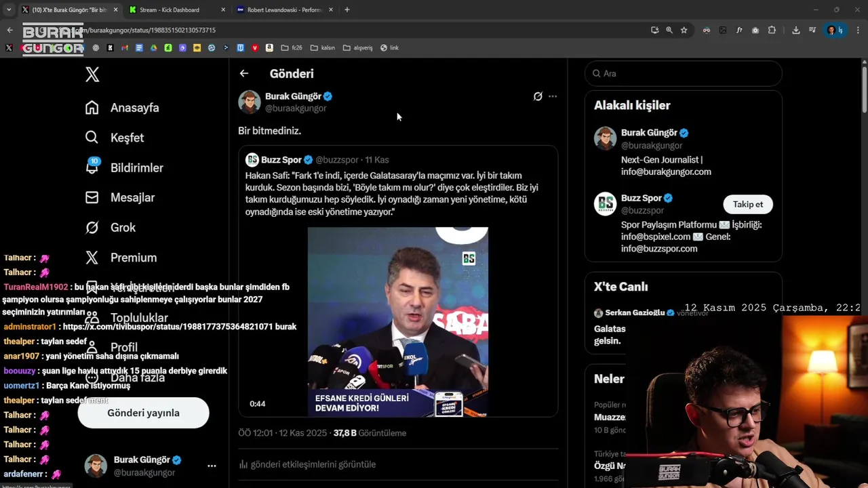This screenshot has width=868, height=488.
Task: Click the image extension icon
Action: [723, 30]
